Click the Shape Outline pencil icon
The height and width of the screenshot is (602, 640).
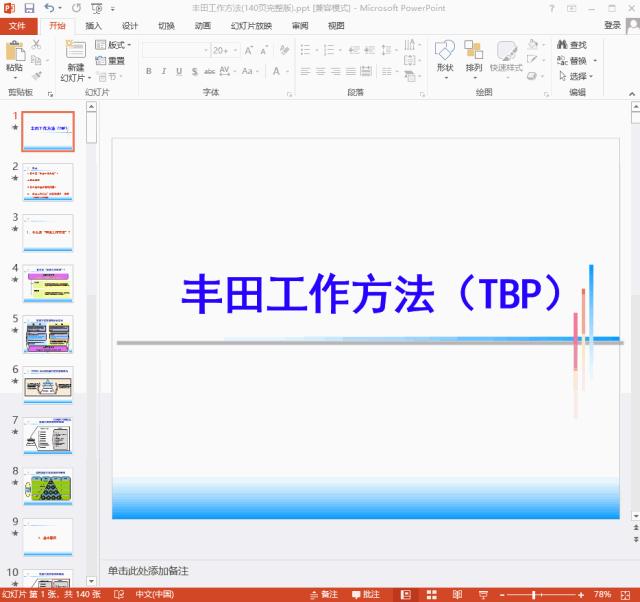coord(532,60)
